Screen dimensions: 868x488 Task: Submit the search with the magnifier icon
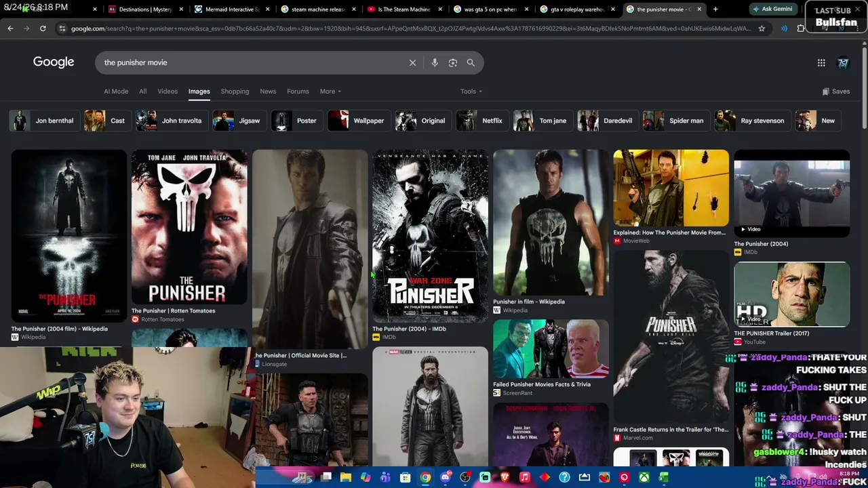click(x=471, y=62)
